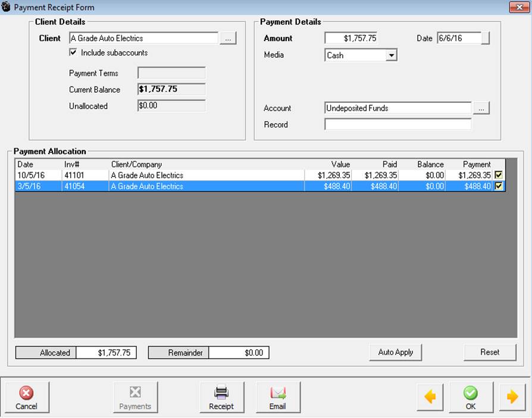This screenshot has width=532, height=418.
Task: Click Value cell $1,269.35
Action: [328, 175]
